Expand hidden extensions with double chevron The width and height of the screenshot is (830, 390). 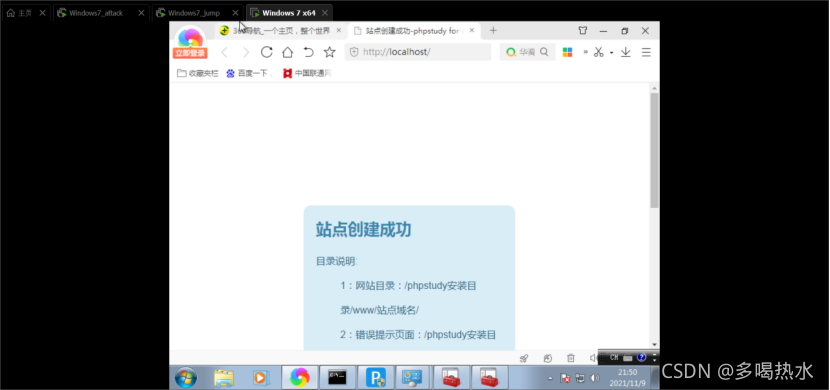click(586, 52)
